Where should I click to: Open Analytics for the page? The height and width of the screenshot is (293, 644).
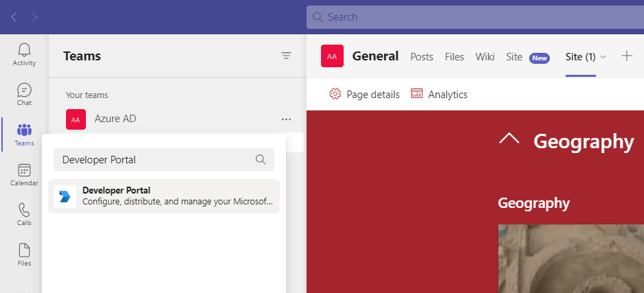coord(439,95)
